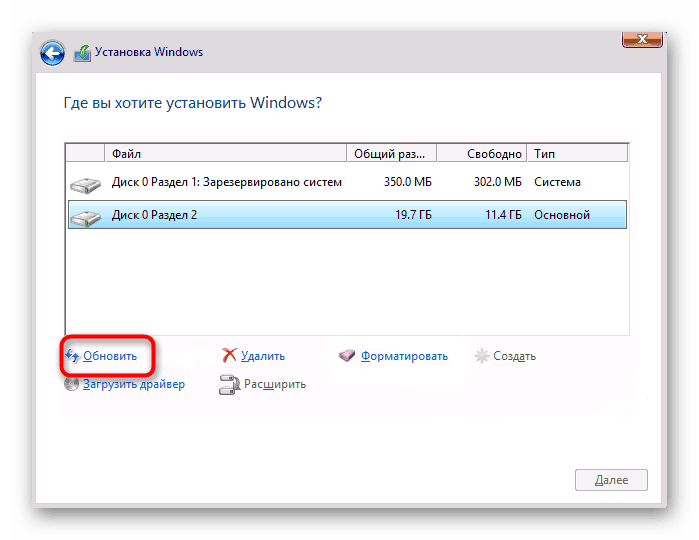The height and width of the screenshot is (540, 699).
Task: Click the Extend (Расширить) partition icon
Action: pyautogui.click(x=229, y=384)
